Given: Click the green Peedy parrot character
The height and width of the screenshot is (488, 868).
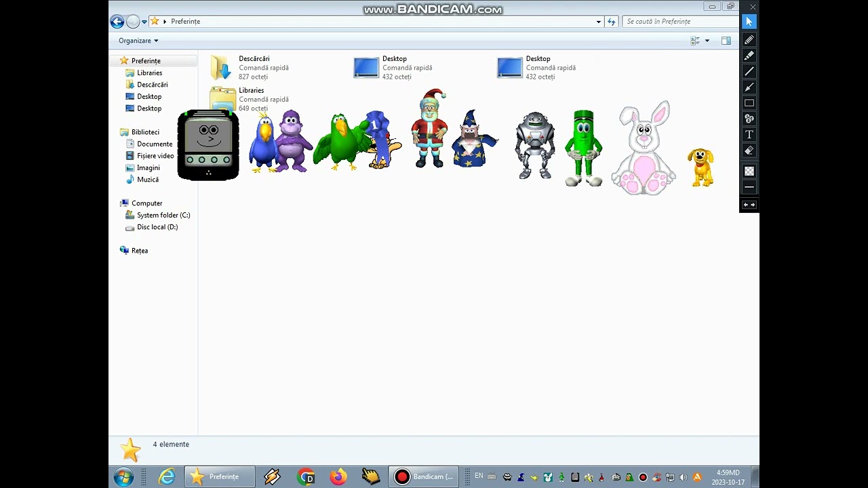Looking at the screenshot, I should click(x=339, y=142).
